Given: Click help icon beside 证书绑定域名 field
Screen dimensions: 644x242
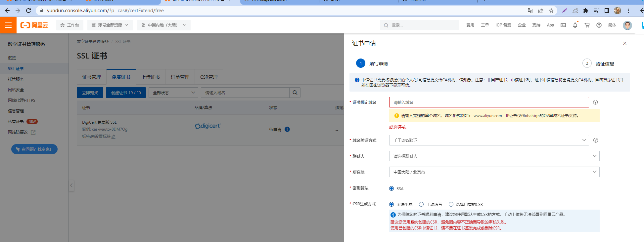Looking at the screenshot, I should (595, 102).
